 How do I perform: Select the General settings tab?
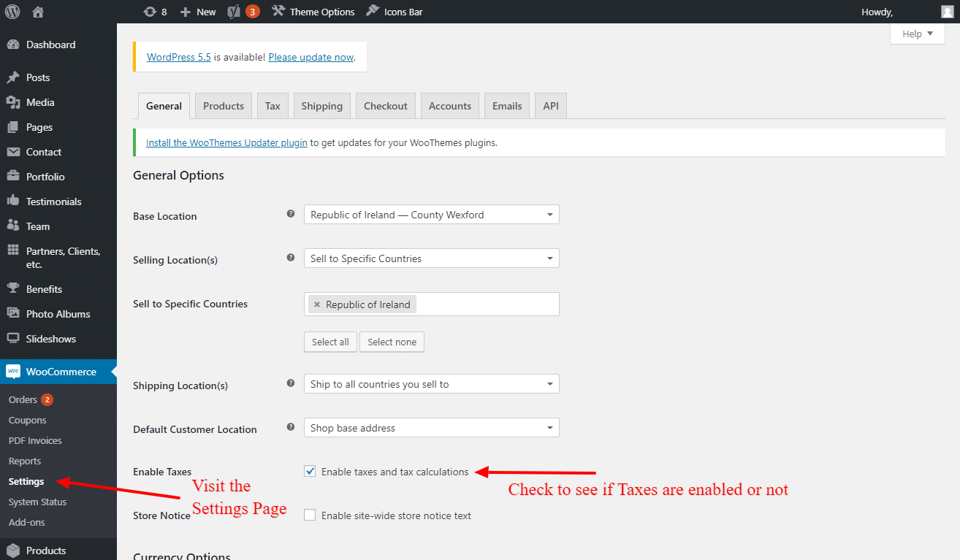point(164,106)
